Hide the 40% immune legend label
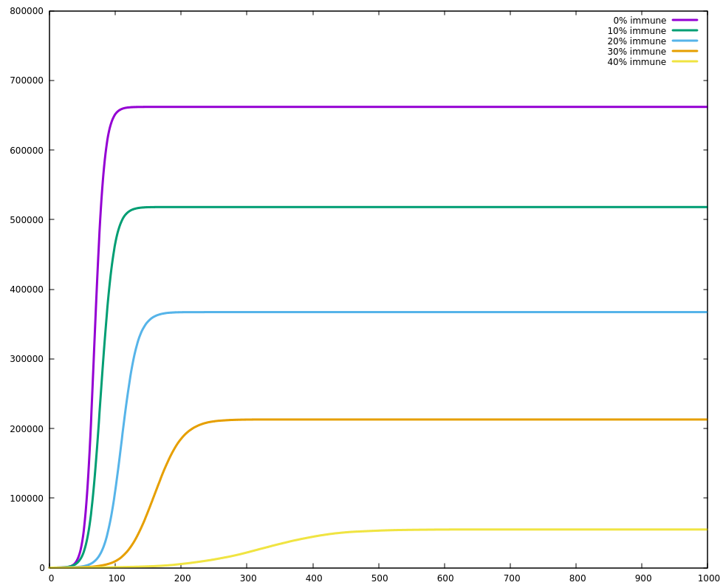The image size is (723, 588). pyautogui.click(x=637, y=62)
